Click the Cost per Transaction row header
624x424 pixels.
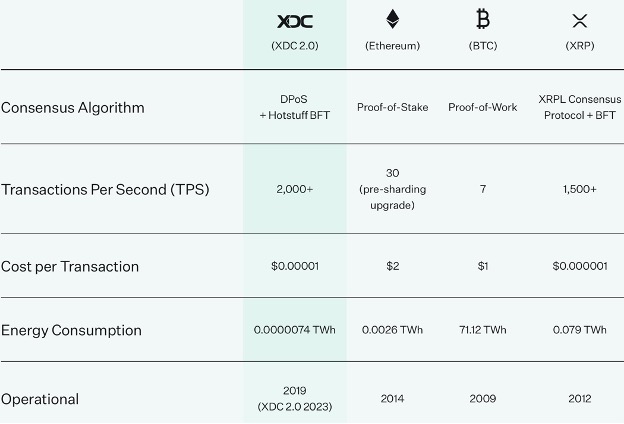click(x=70, y=267)
